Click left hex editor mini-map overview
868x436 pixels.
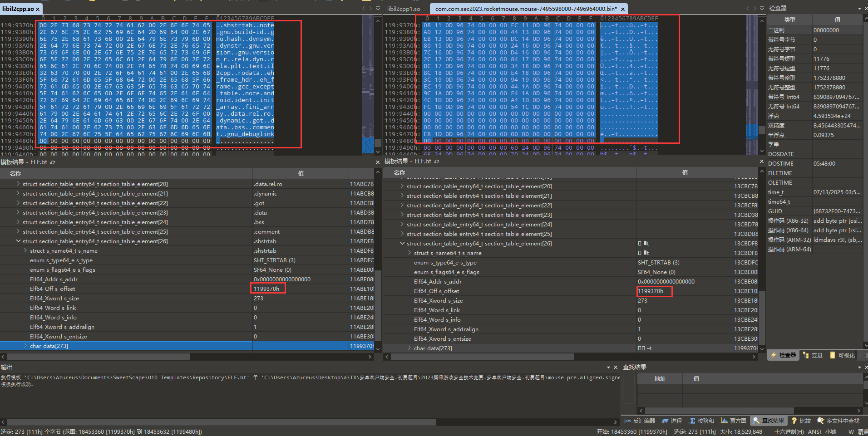click(368, 84)
